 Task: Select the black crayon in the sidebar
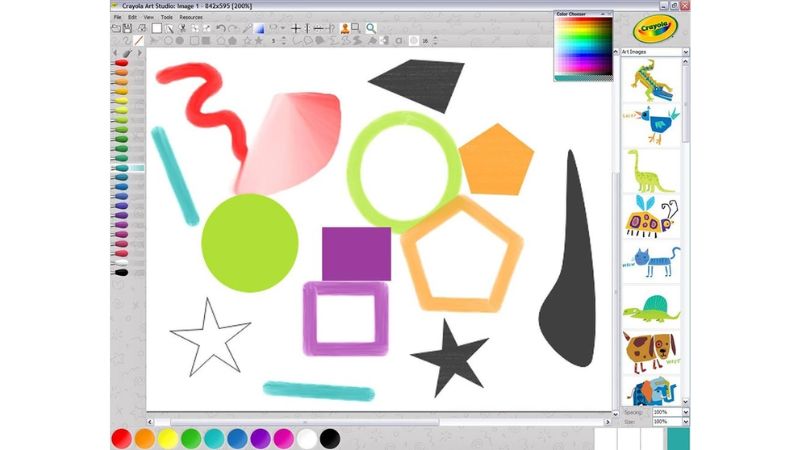pos(121,272)
